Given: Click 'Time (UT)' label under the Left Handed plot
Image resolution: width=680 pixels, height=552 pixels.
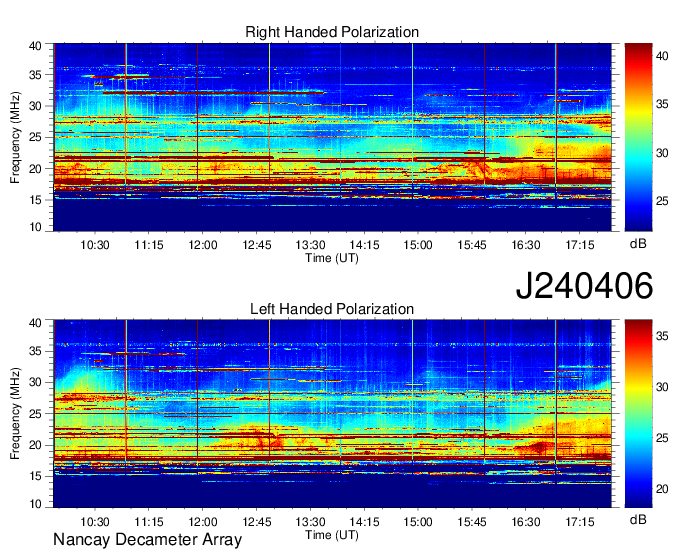Looking at the screenshot, I should coord(332,535).
